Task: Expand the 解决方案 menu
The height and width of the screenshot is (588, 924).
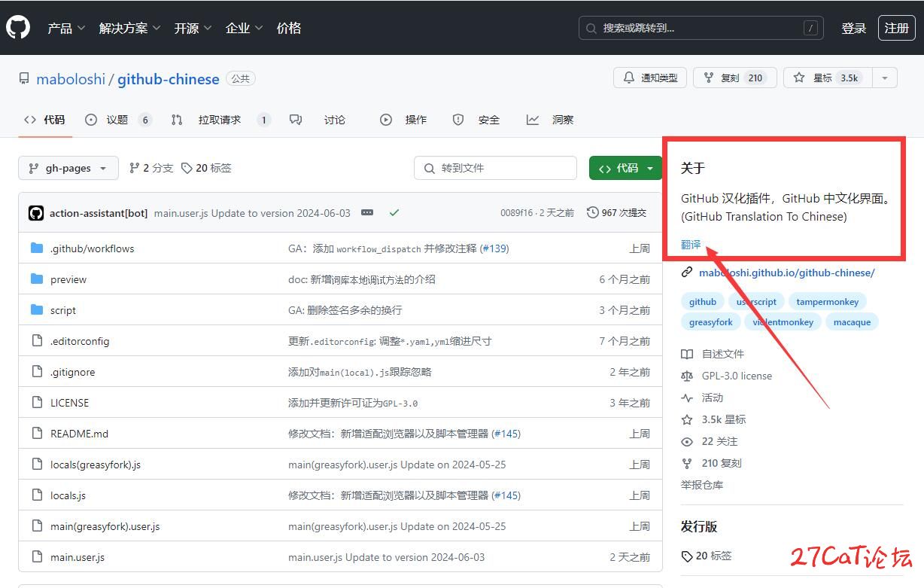Action: point(129,28)
